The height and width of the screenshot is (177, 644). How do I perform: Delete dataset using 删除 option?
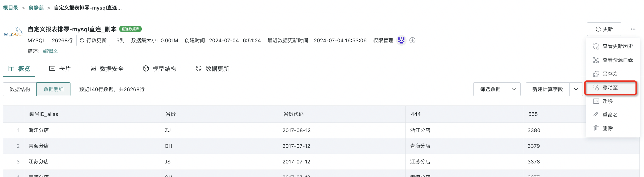point(607,128)
